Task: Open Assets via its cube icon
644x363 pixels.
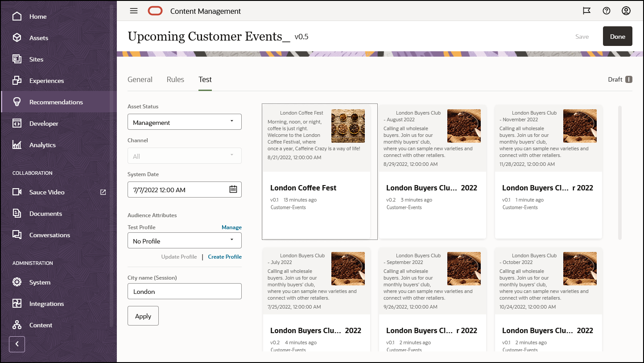Action: tap(17, 38)
